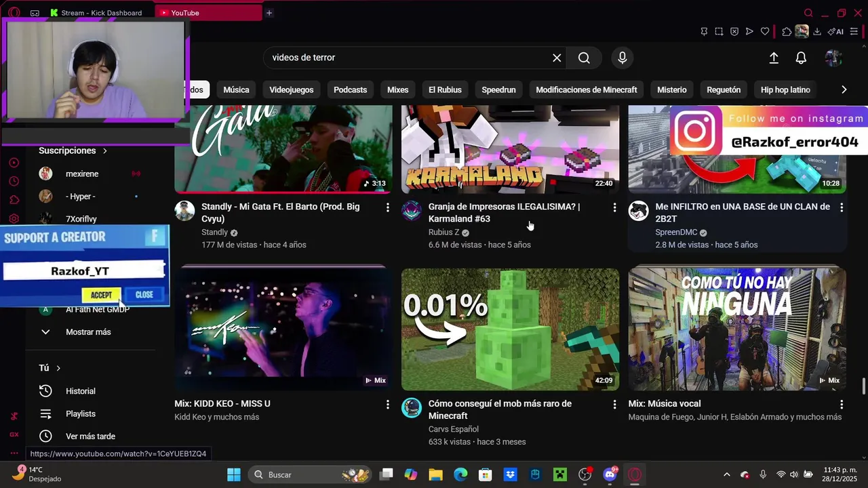
Task: Open the ad blocker shield icon
Action: pos(734,32)
